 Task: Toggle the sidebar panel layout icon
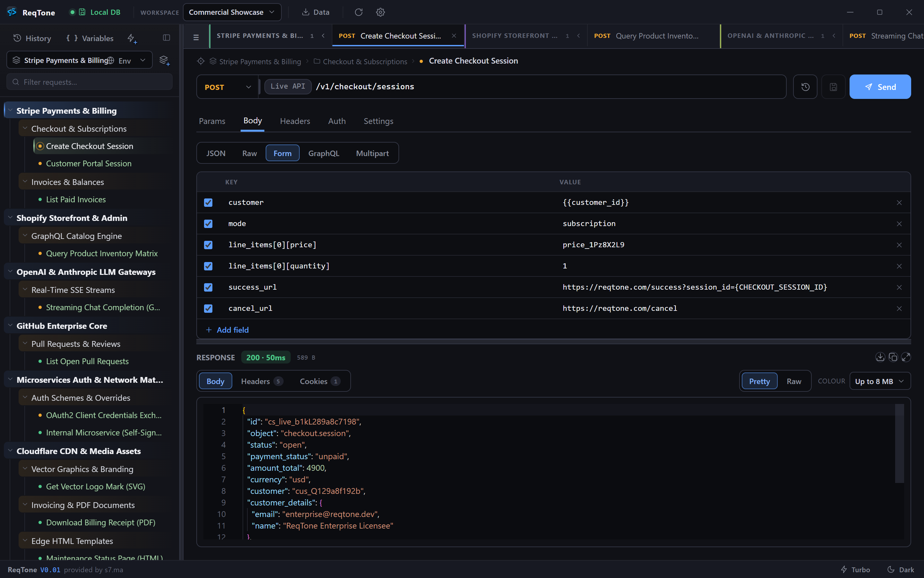[167, 38]
